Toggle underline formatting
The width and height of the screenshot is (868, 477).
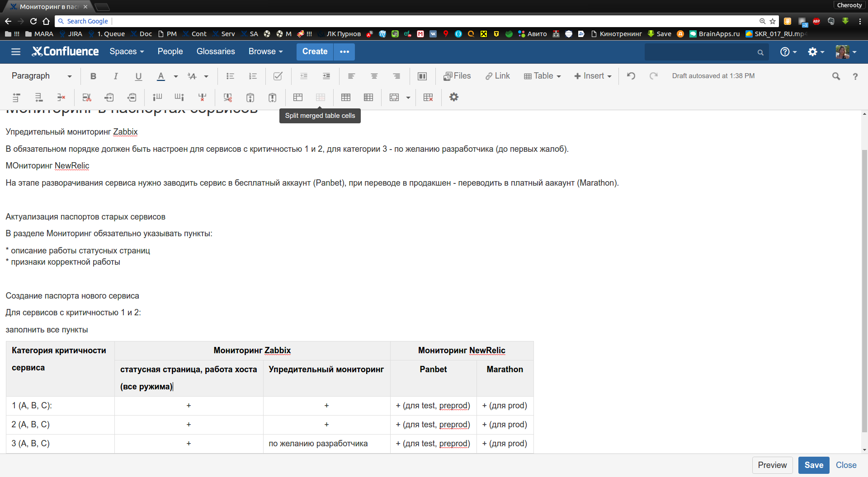pos(138,76)
